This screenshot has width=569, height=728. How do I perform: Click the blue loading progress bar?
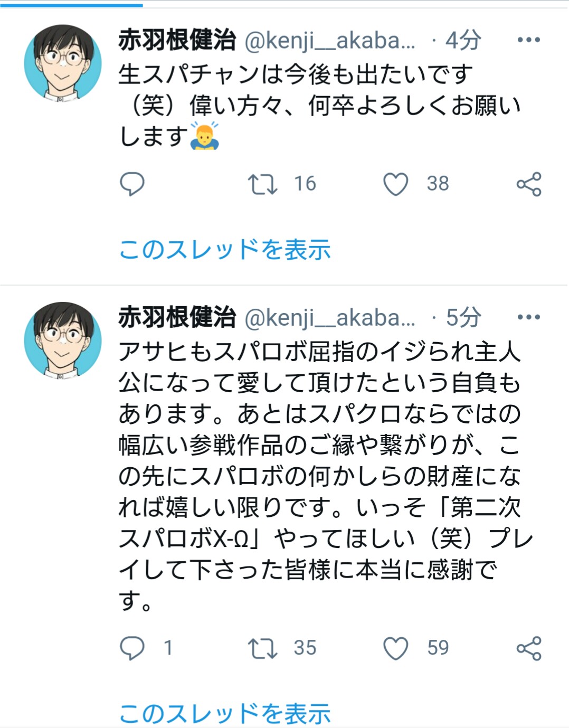71,5
